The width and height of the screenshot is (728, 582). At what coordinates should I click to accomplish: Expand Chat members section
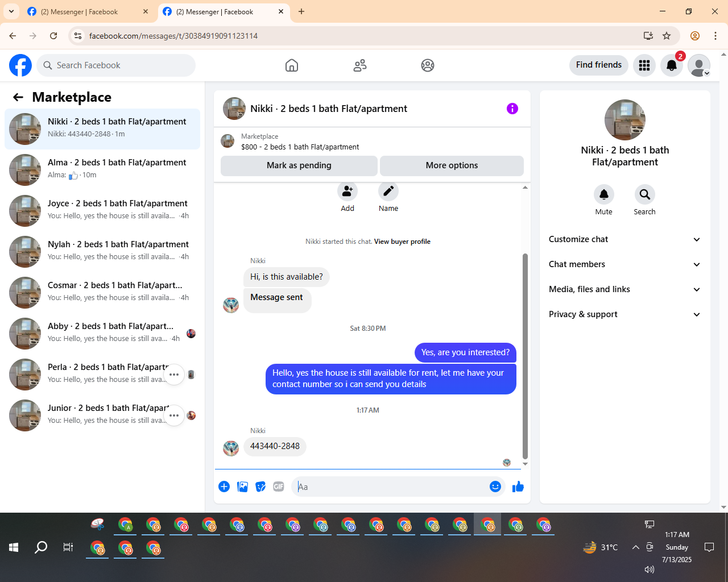click(625, 264)
